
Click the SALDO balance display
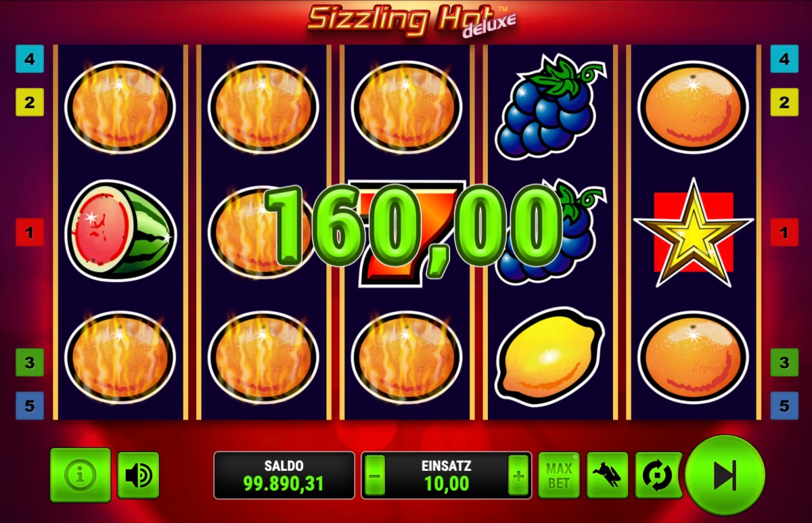[x=284, y=476]
